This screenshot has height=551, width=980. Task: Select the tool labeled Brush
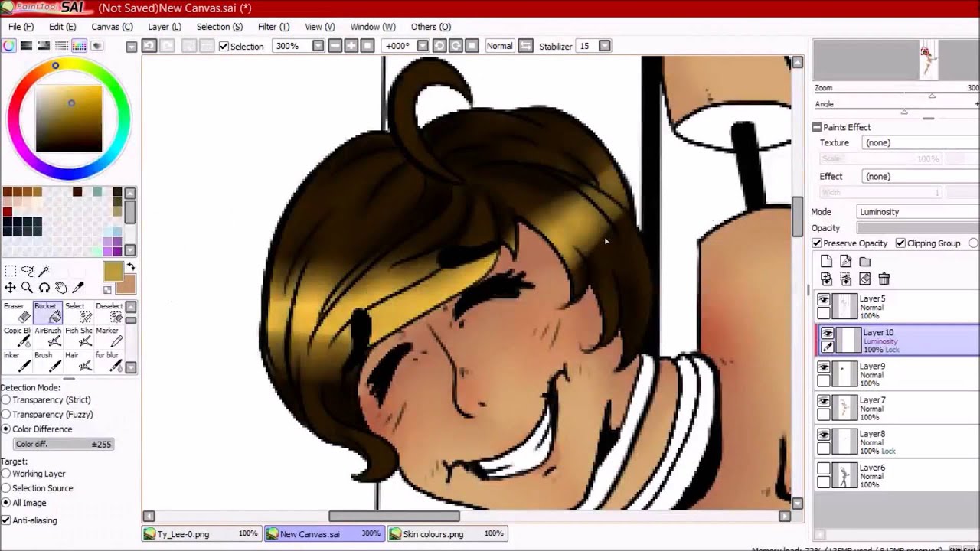point(47,361)
